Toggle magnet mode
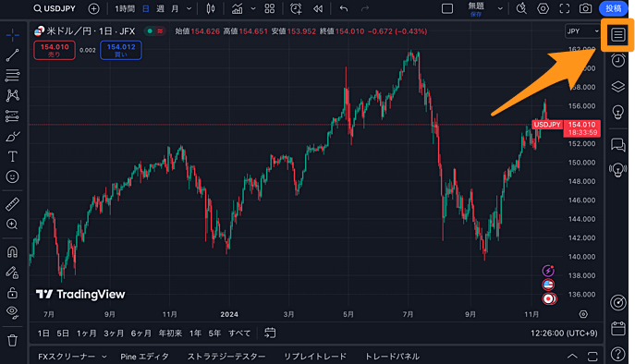Image resolution: width=635 pixels, height=364 pixels. (x=13, y=252)
